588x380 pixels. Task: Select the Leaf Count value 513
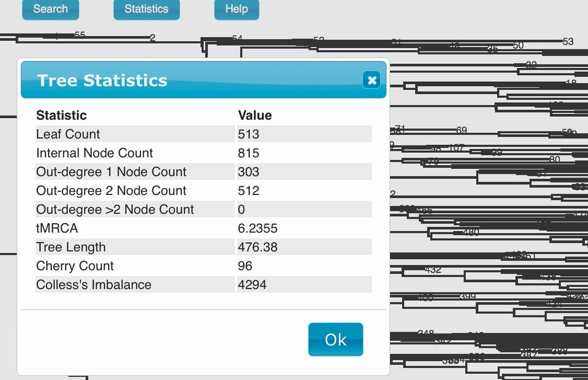(x=249, y=134)
